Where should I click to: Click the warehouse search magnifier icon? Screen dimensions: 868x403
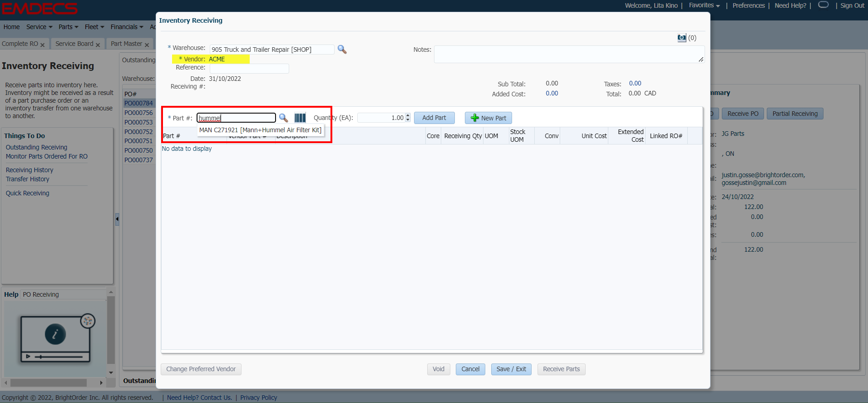click(x=342, y=50)
